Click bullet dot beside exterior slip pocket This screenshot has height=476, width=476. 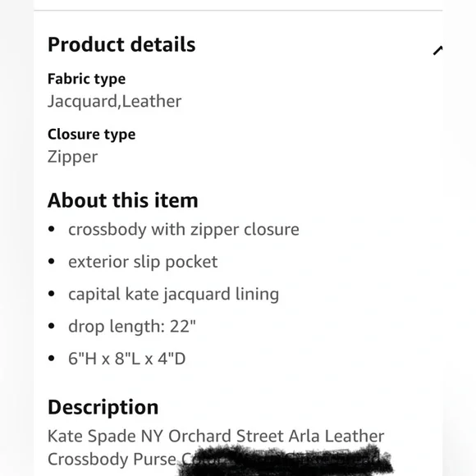52,261
